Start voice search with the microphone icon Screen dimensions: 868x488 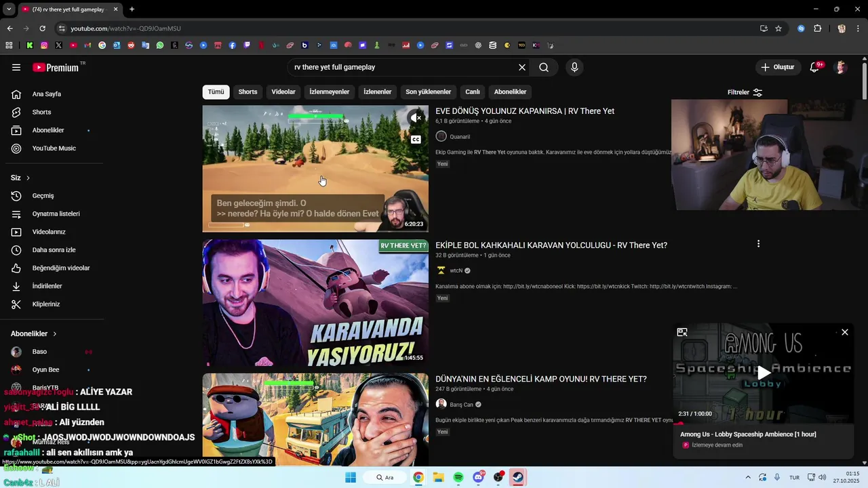pyautogui.click(x=574, y=67)
